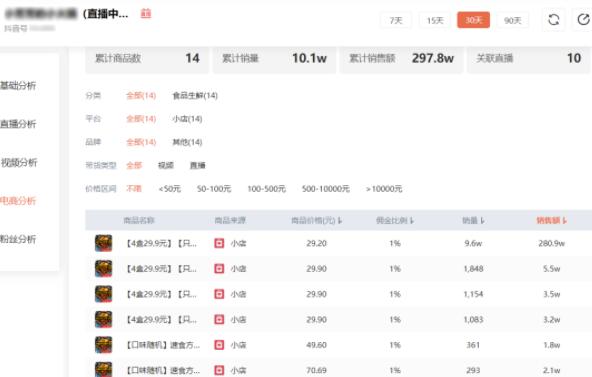Click the 小店 shop icon in the 49.60 row

pyautogui.click(x=219, y=345)
